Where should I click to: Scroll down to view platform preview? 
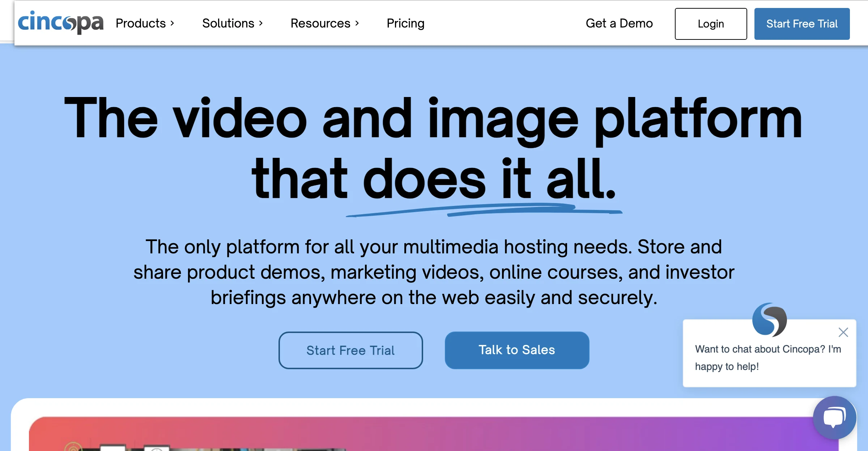pos(434,431)
